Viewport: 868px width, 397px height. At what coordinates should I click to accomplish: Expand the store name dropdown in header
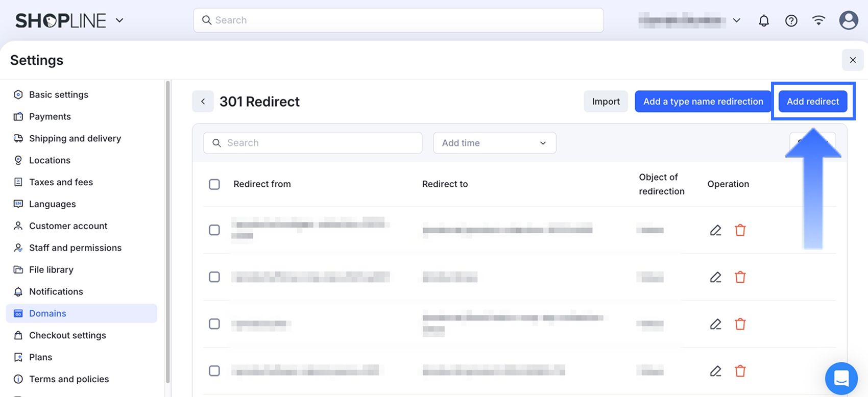[737, 20]
